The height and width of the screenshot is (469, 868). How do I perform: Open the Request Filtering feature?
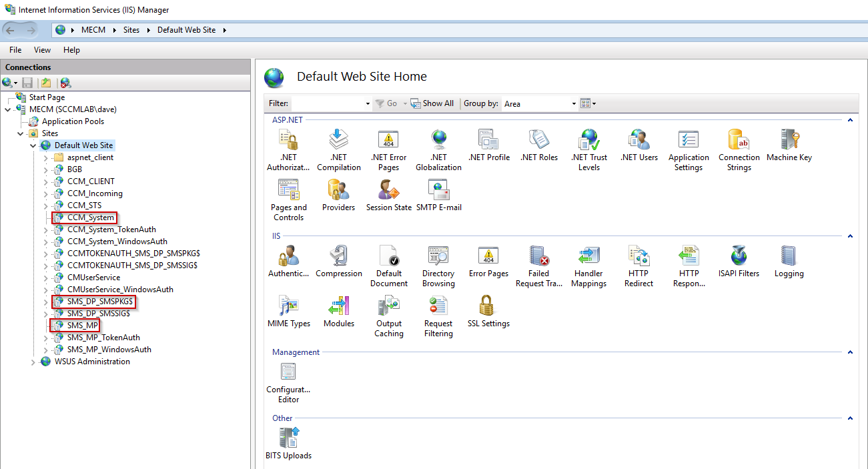tap(438, 316)
